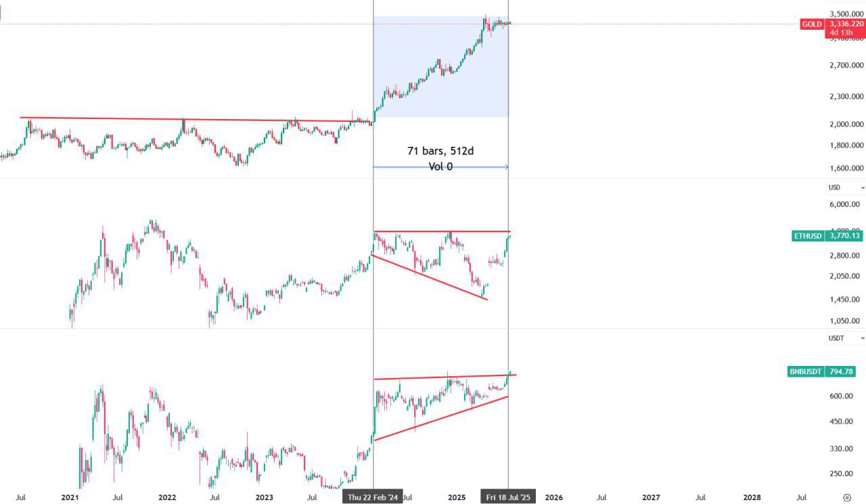Click the Fri 18 Jul '25 date marker
866x504 pixels.
(508, 497)
